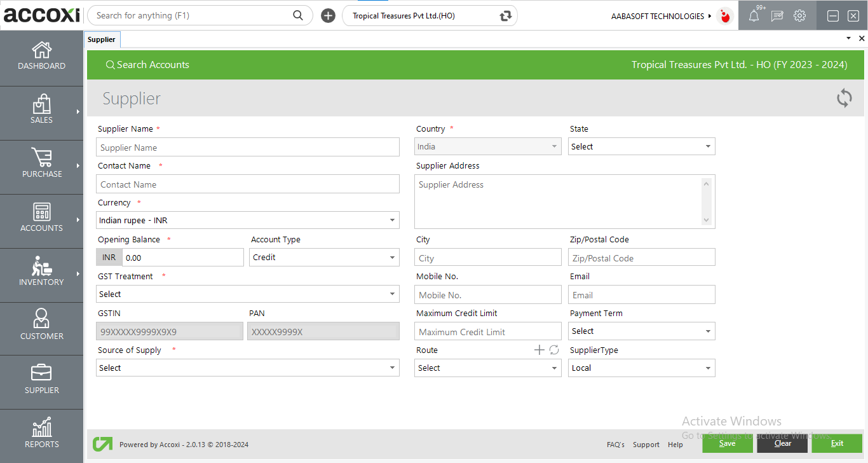Open the settings gear icon
868x463 pixels.
click(799, 17)
